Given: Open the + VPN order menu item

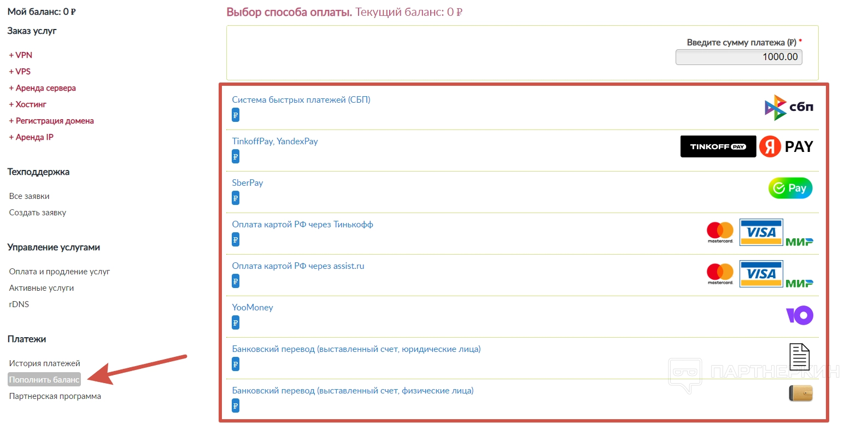Looking at the screenshot, I should (21, 55).
